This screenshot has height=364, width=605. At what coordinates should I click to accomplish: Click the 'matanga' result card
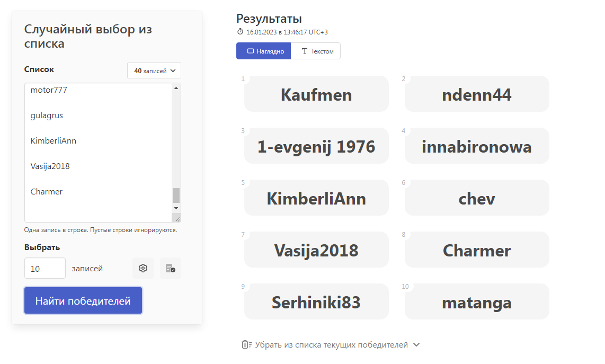coord(477,303)
